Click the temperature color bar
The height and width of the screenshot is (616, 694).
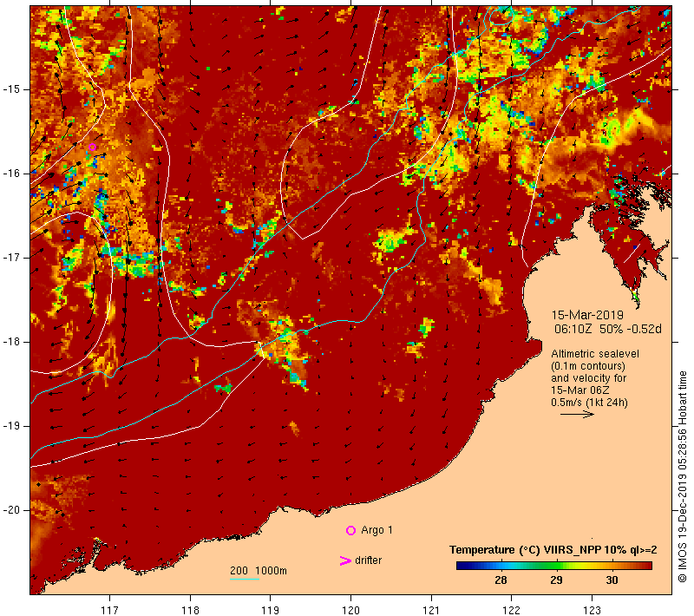point(554,566)
